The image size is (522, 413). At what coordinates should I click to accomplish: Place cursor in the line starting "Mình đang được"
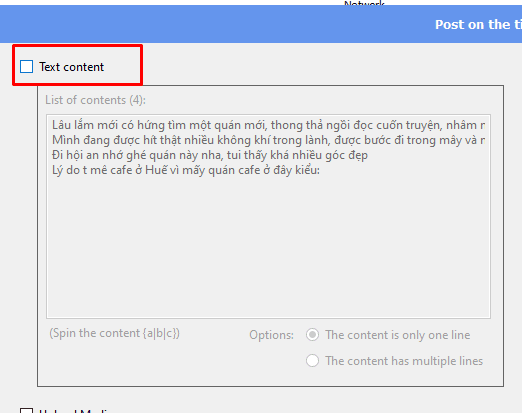coord(268,140)
